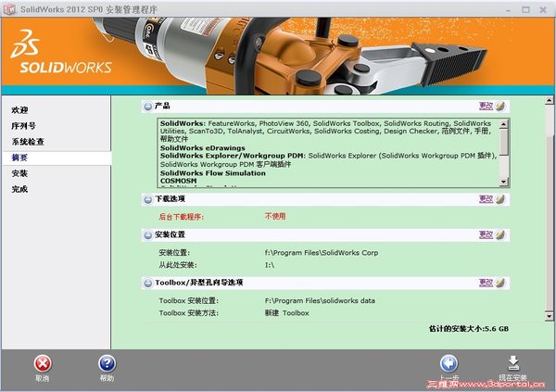Click the SolidWorks logo in the banner

coord(61,52)
